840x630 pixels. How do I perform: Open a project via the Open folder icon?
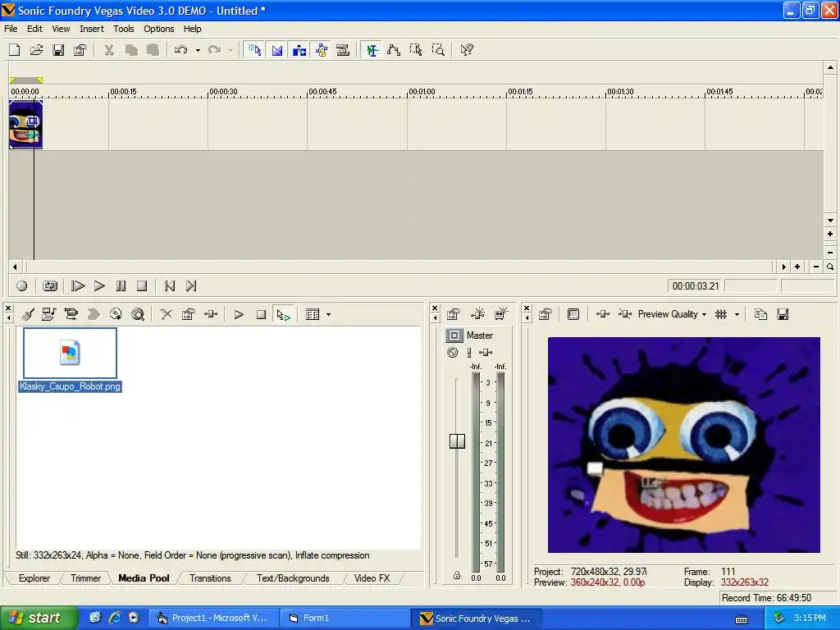(36, 50)
